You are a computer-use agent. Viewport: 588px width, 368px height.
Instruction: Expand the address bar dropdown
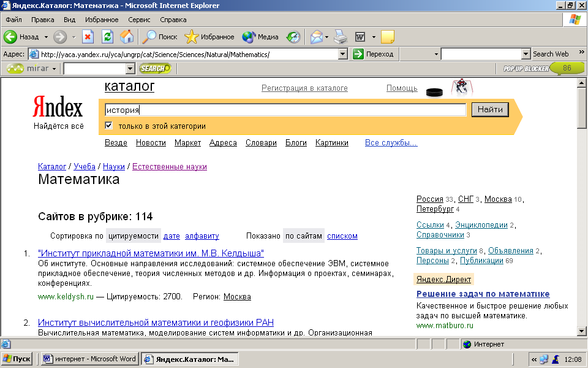[x=342, y=54]
